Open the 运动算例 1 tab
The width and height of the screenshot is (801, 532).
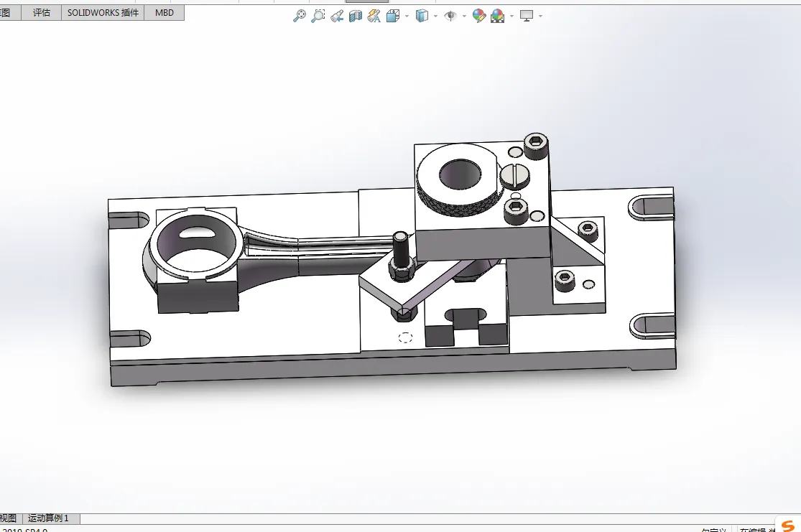48,518
